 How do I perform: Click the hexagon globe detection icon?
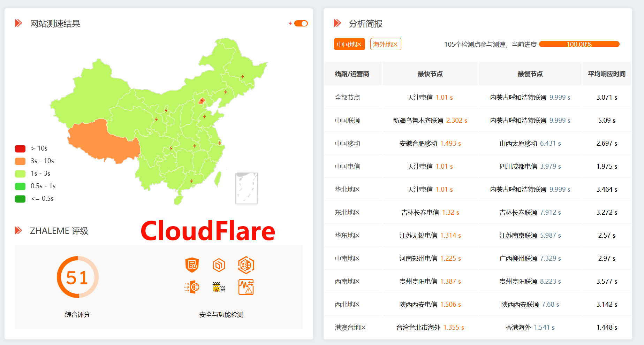click(x=246, y=265)
